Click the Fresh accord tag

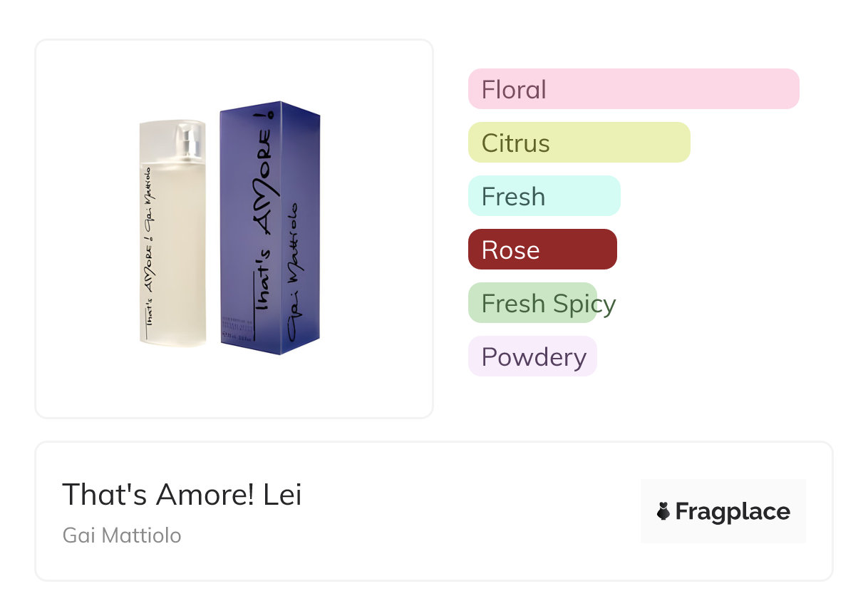pos(544,196)
